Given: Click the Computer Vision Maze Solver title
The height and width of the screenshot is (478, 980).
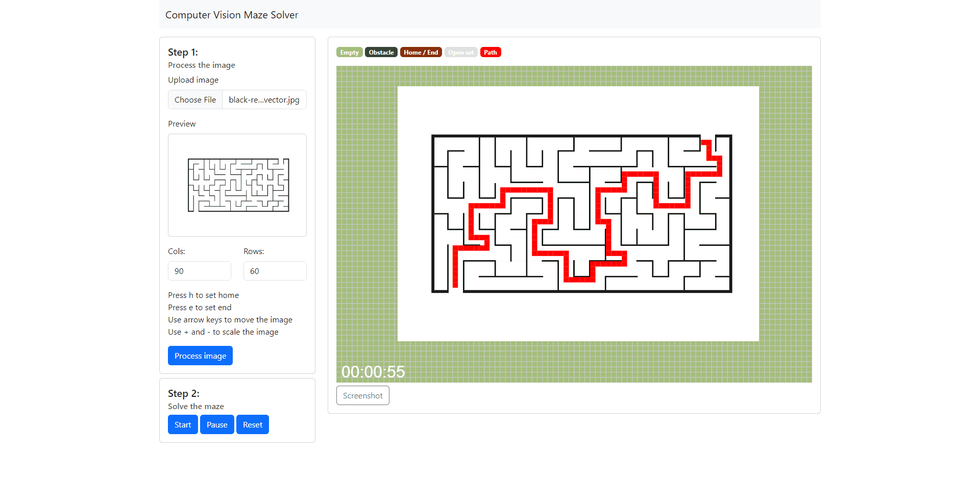Looking at the screenshot, I should click(x=232, y=15).
